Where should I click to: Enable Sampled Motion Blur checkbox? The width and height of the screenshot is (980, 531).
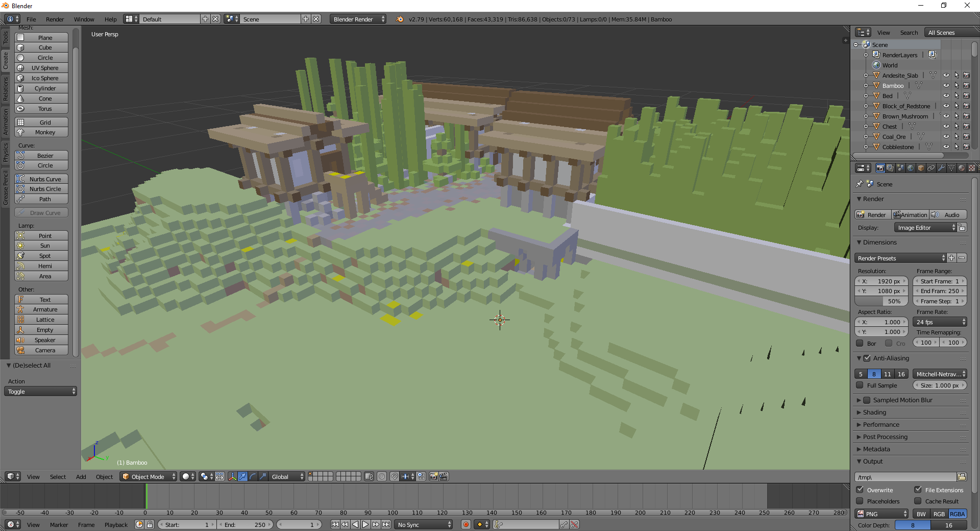[x=867, y=400]
